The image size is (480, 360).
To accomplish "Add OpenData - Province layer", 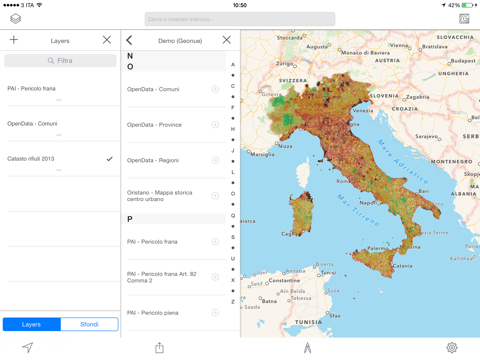I will click(x=215, y=125).
